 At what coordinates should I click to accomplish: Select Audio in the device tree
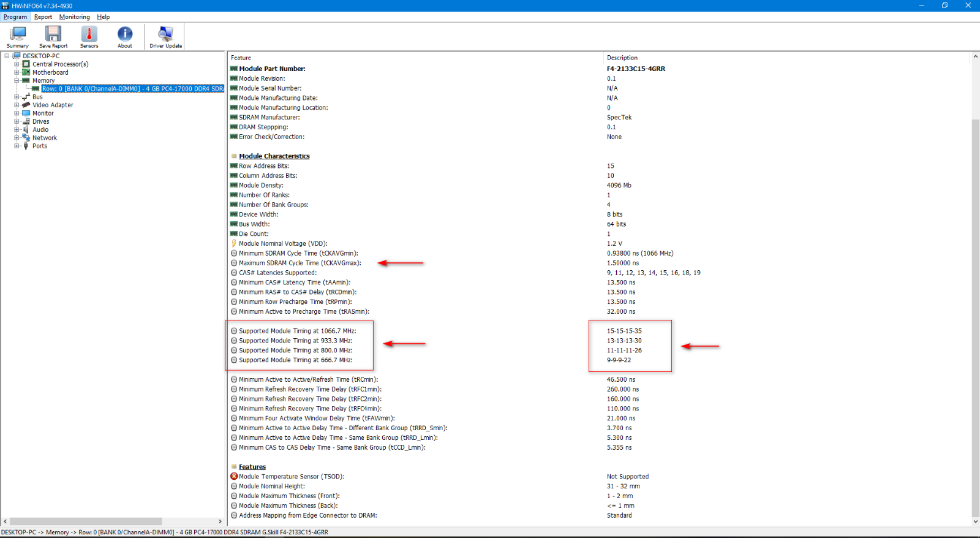coord(40,129)
